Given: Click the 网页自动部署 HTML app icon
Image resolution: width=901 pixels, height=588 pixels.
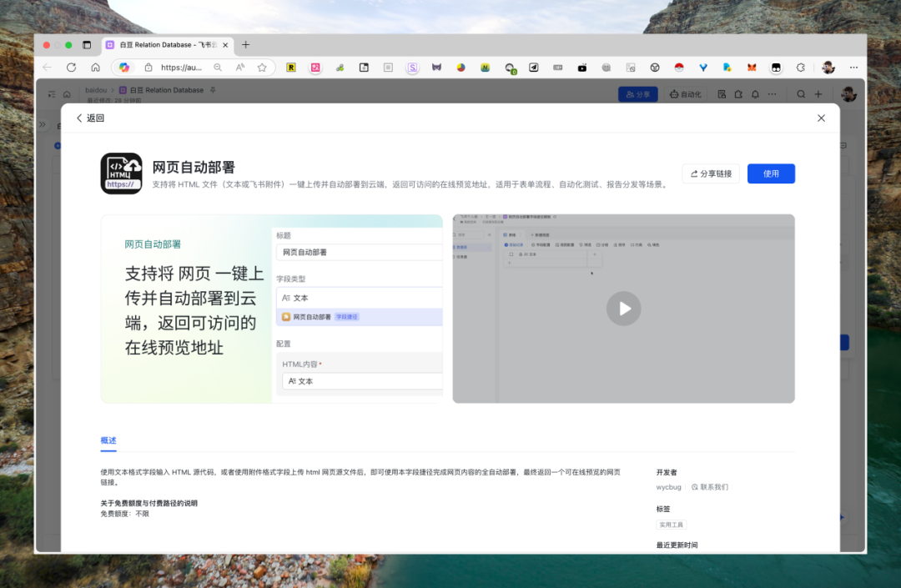Looking at the screenshot, I should [121, 173].
